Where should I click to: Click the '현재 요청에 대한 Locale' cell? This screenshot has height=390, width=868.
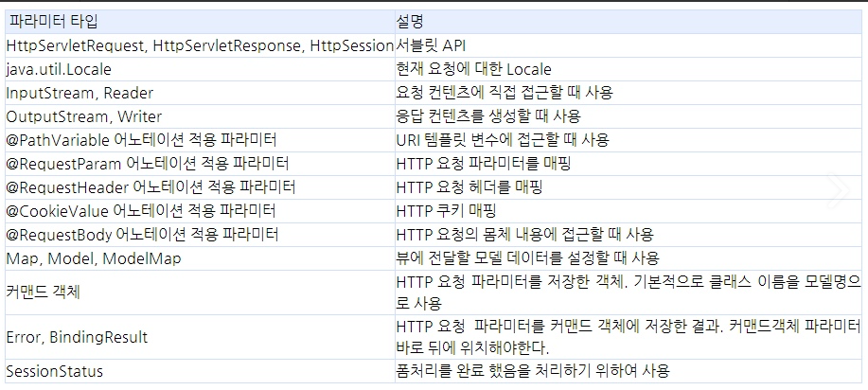click(629, 69)
